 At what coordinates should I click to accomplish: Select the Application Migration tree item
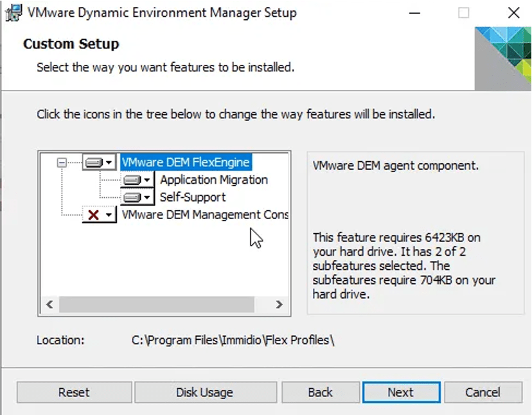pos(214,180)
